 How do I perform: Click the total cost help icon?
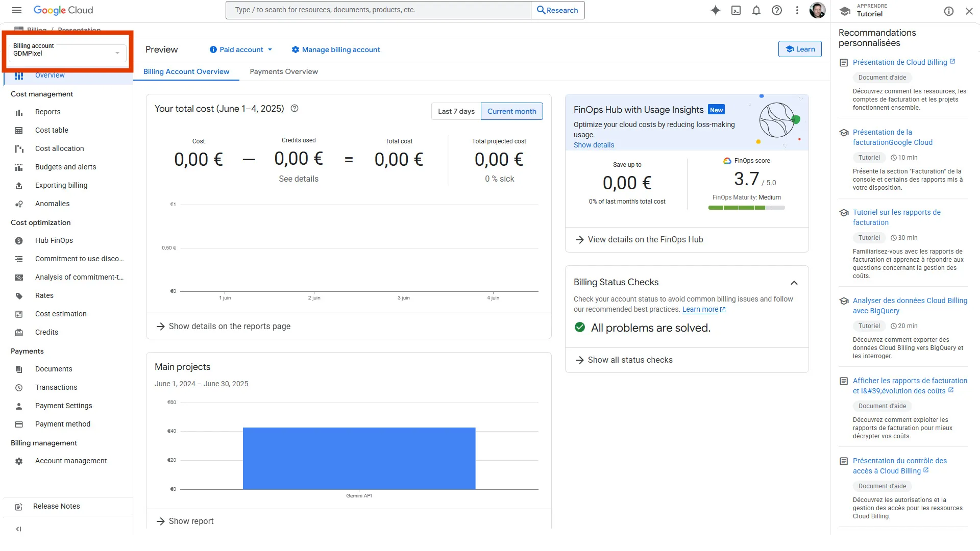[x=295, y=108]
